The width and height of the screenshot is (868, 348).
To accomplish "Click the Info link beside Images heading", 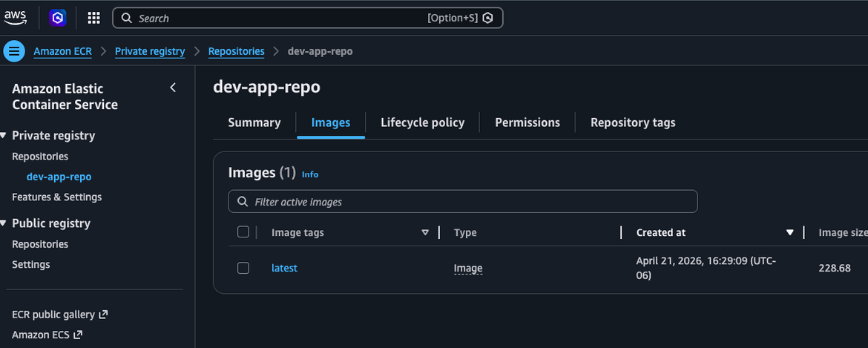I will 310,174.
